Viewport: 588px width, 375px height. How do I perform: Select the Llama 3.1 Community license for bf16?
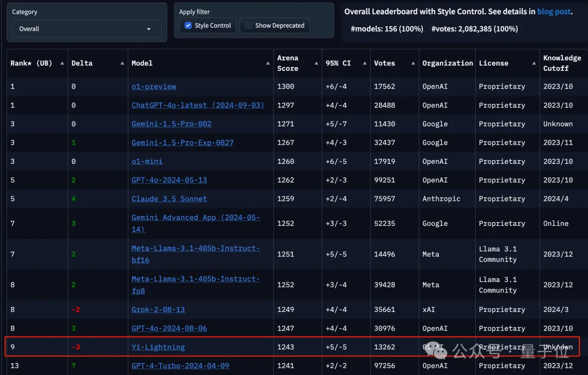pos(498,254)
